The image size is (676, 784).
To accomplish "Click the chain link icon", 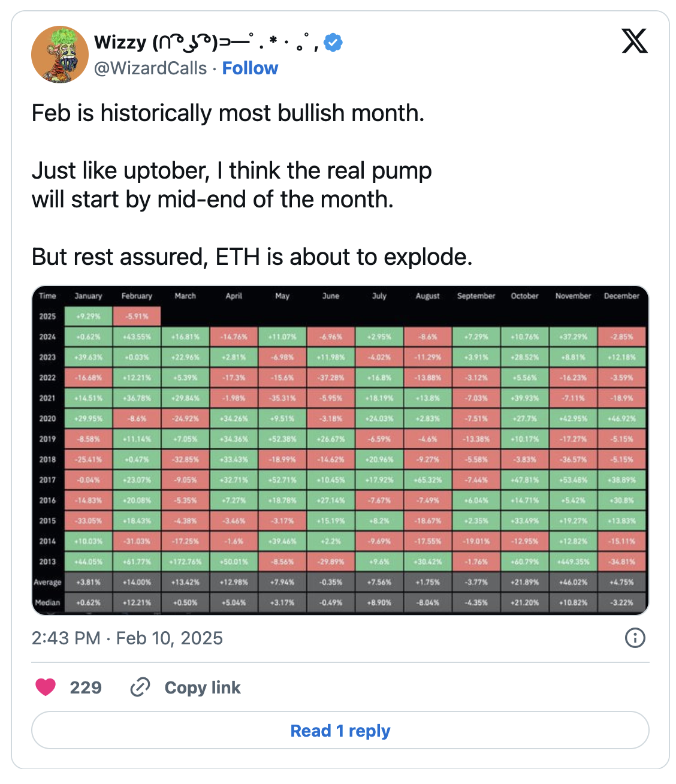I will click(140, 687).
